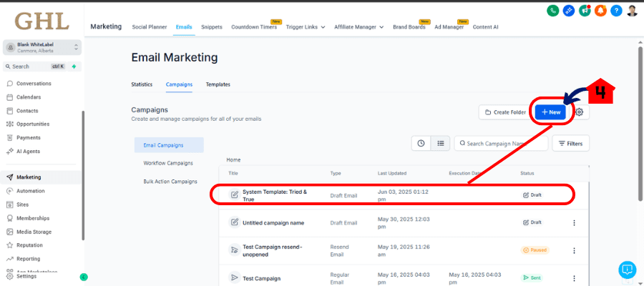The width and height of the screenshot is (644, 286).
Task: Click the Paused status badge
Action: [535, 250]
